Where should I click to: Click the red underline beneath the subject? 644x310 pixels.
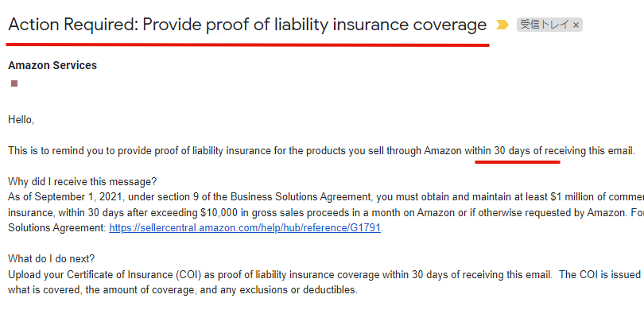click(x=247, y=44)
